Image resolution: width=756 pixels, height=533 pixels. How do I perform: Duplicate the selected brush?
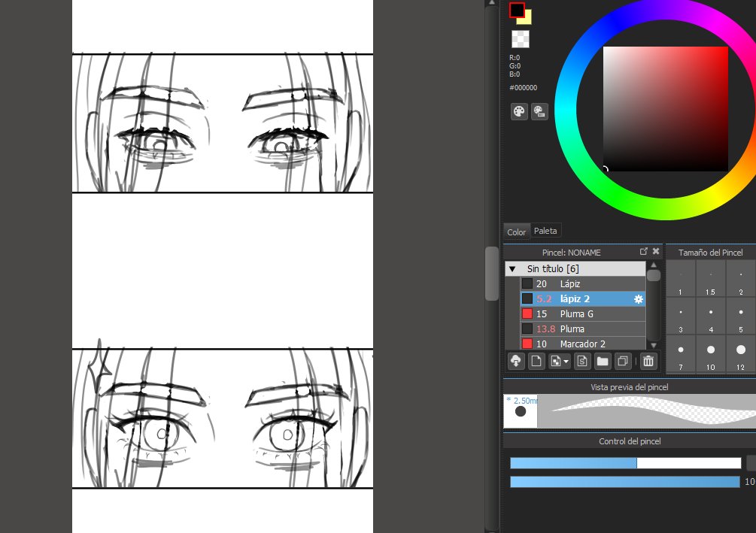pos(622,361)
